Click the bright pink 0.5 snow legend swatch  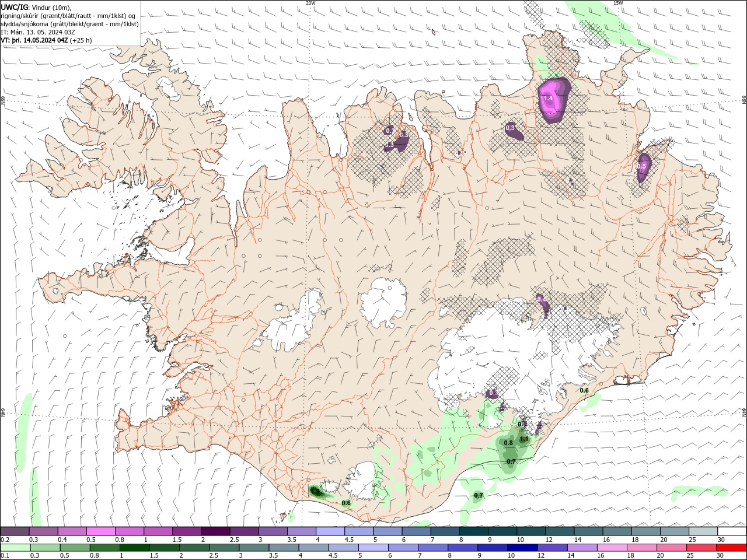100,531
